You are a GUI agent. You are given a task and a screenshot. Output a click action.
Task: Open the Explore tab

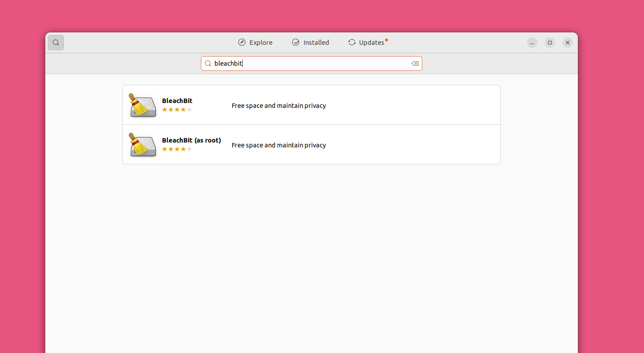(255, 43)
